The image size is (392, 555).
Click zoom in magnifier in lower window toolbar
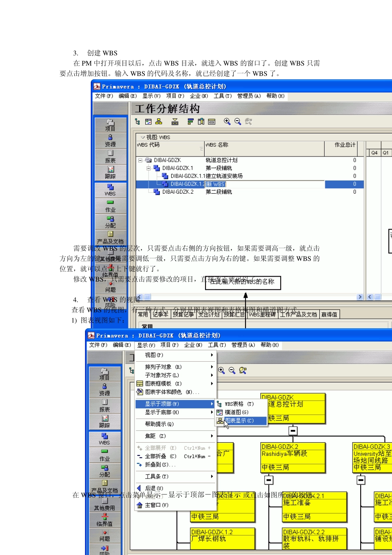(x=221, y=370)
